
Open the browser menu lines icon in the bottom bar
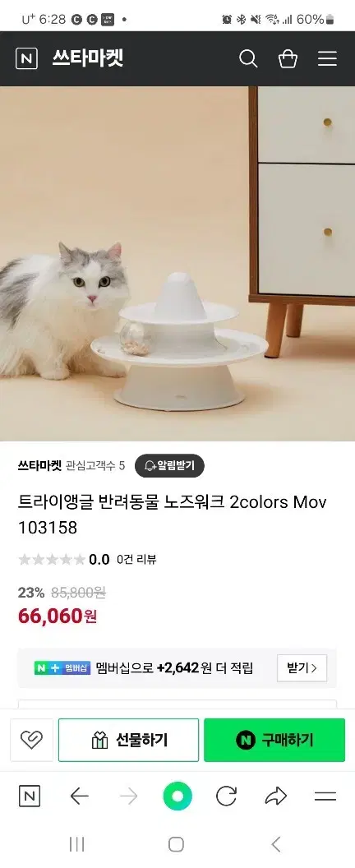[325, 796]
